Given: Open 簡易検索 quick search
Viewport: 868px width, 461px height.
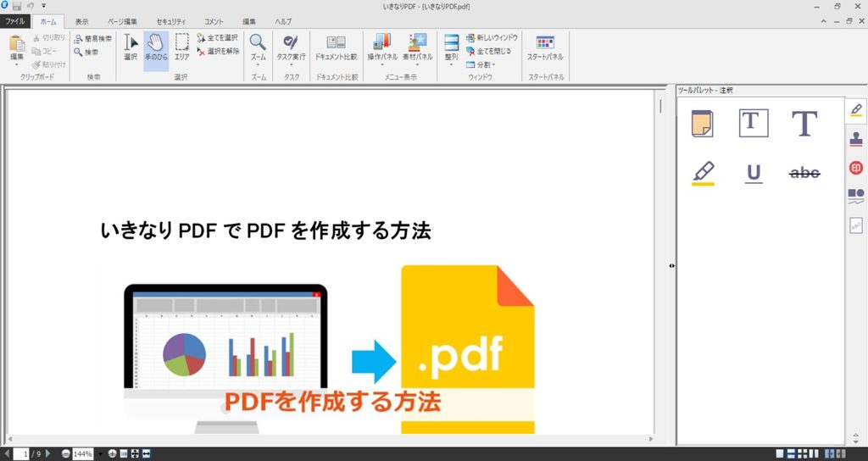Looking at the screenshot, I should click(x=93, y=39).
